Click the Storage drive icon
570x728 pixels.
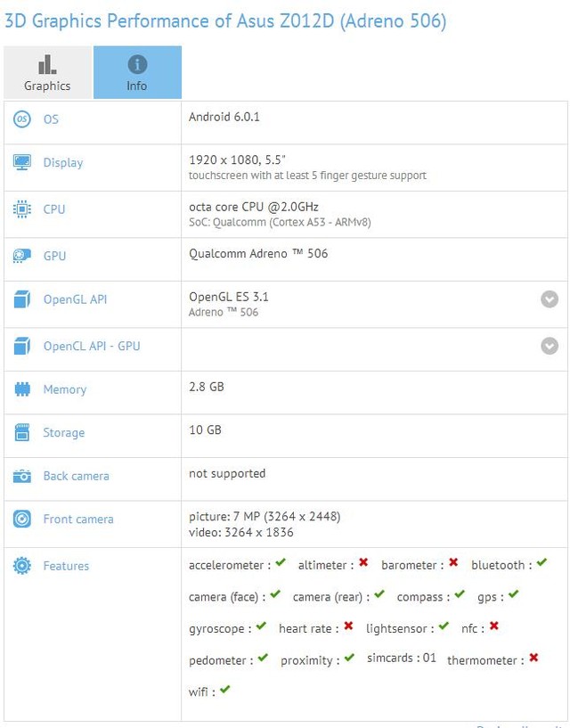pyautogui.click(x=22, y=432)
